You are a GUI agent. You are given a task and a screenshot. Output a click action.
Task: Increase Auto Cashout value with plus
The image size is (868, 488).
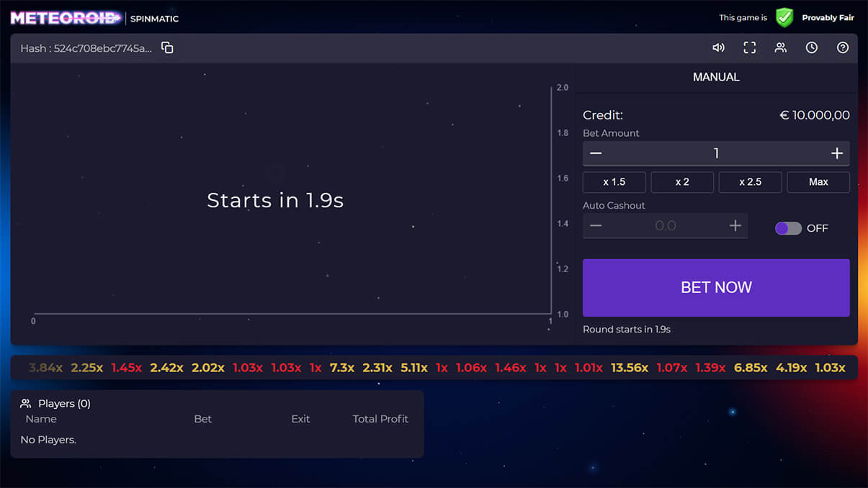pyautogui.click(x=735, y=226)
